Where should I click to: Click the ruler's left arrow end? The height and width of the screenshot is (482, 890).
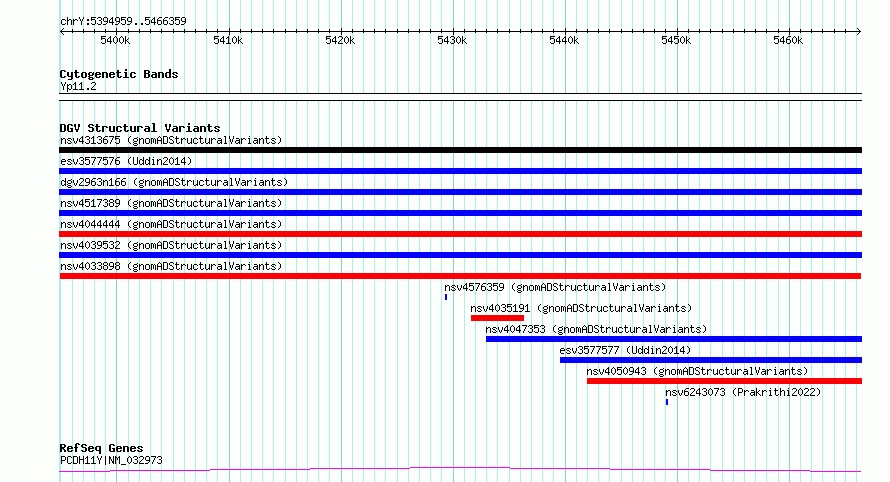tap(62, 32)
